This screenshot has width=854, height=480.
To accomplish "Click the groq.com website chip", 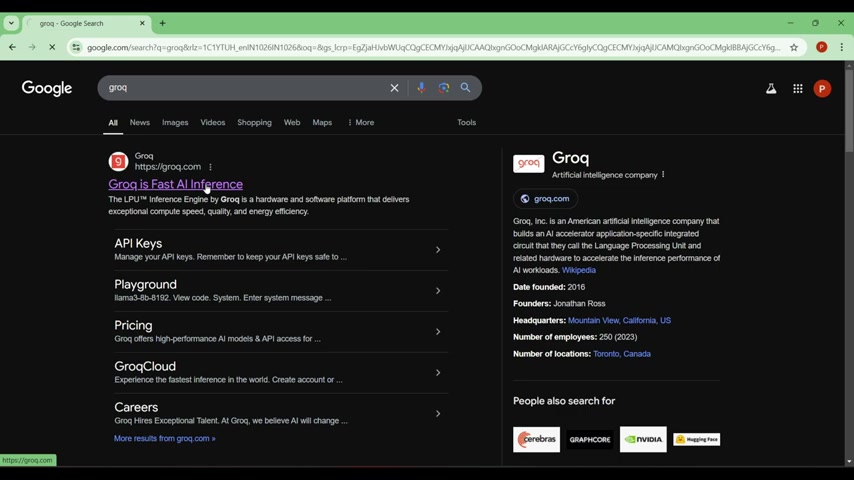I will coord(545,199).
